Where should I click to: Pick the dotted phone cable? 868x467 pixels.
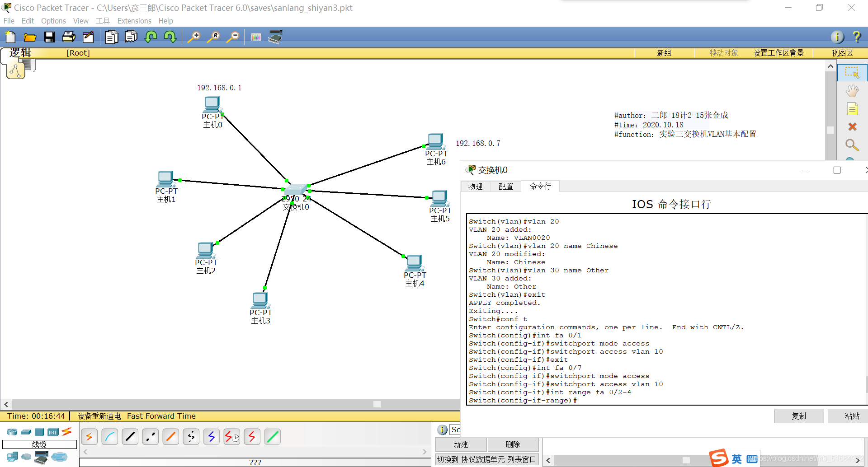coord(191,437)
